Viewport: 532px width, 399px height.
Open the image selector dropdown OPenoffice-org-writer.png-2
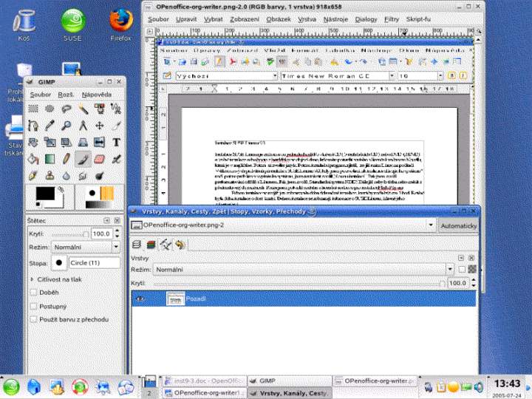point(282,225)
